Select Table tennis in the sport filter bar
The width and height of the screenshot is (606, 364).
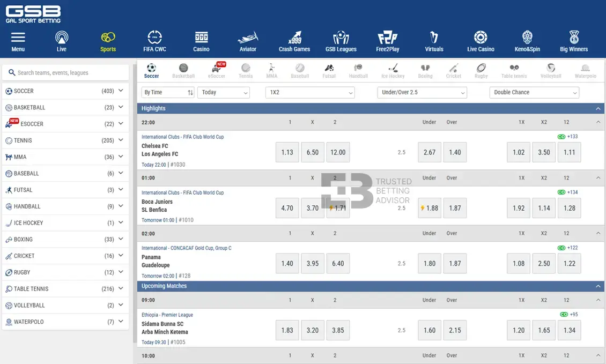coord(514,71)
